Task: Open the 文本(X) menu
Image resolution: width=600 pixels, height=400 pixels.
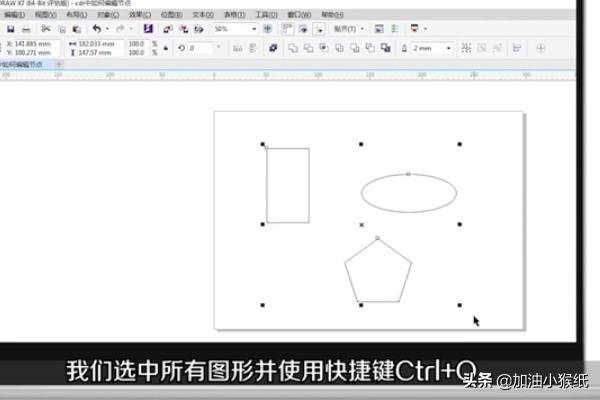Action: (203, 15)
